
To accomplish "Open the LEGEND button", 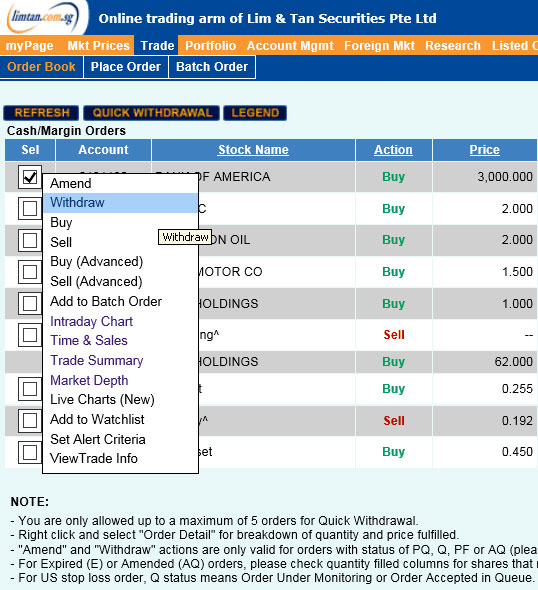I will click(x=255, y=113).
